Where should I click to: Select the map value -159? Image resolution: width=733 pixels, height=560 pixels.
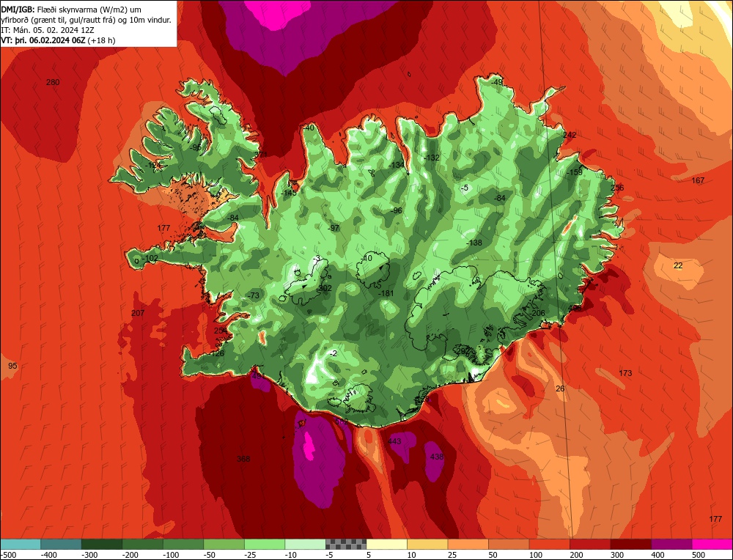pos(575,172)
